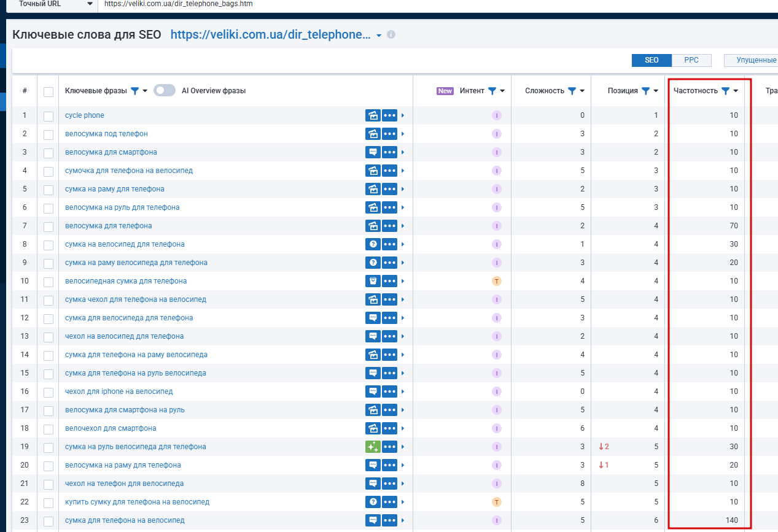Check the box for 'cycle phone'

coord(49,116)
